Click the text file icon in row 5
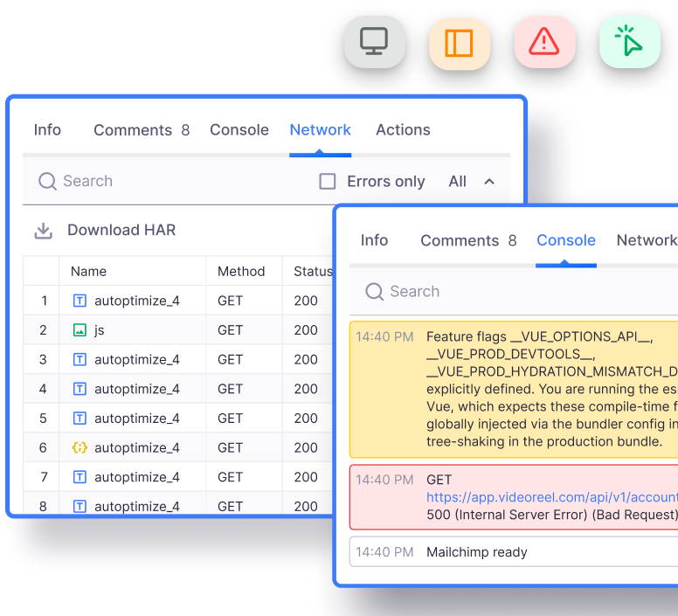 pyautogui.click(x=80, y=418)
